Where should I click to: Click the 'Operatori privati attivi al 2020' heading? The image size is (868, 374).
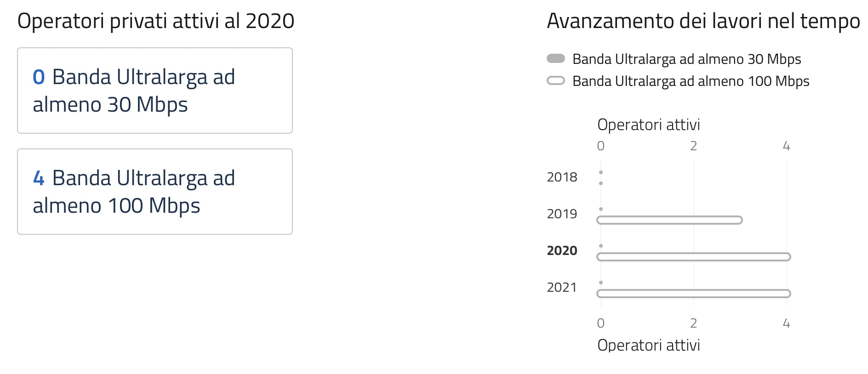(156, 21)
